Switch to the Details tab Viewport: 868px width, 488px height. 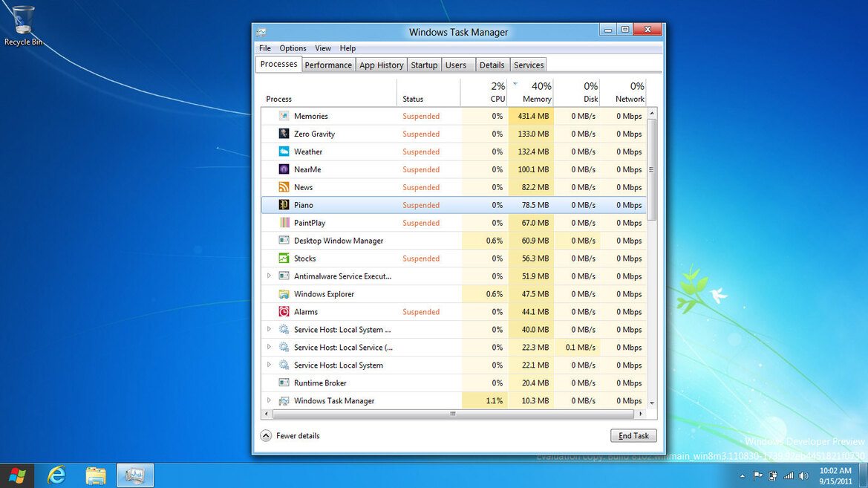tap(492, 65)
